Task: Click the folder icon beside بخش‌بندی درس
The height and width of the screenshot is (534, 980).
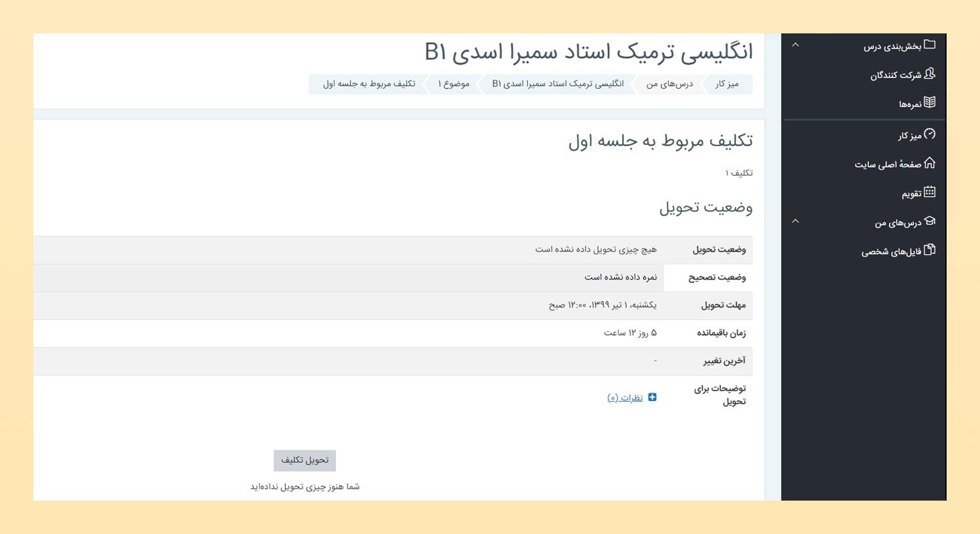Action: coord(929,45)
